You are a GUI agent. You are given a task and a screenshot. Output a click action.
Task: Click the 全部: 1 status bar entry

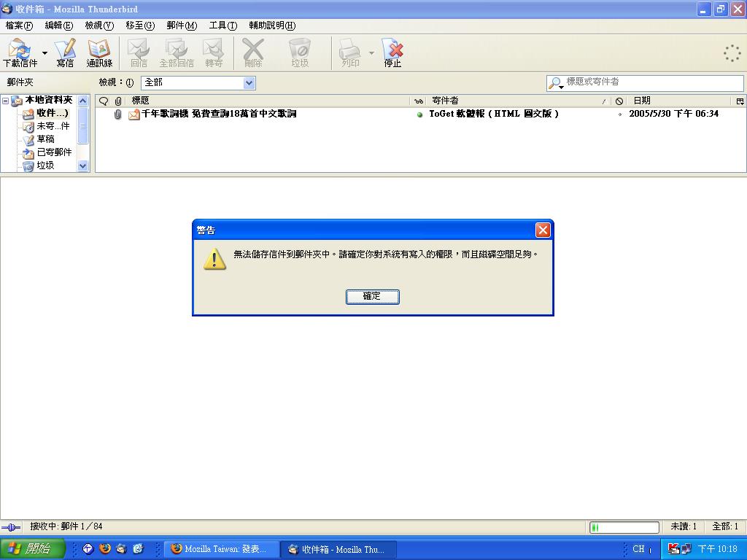tap(724, 526)
